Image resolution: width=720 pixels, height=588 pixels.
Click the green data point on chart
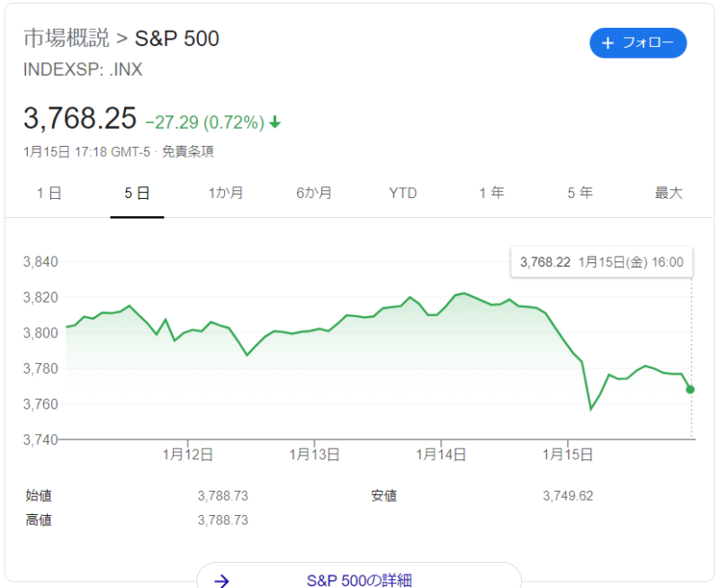(x=691, y=389)
